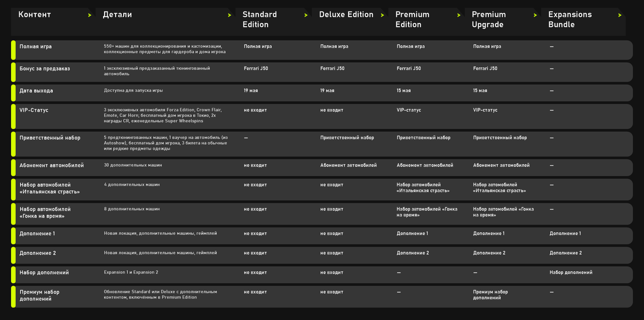Click details '1 эксклюзивный предзаказанный тюнингованный автомобиль'
This screenshot has width=644, height=320.
coord(157,71)
